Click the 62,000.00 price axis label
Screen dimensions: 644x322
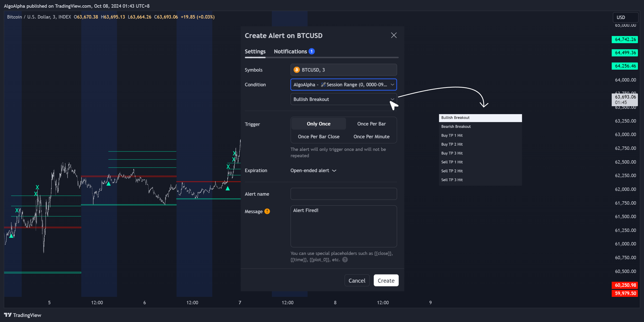[625, 189]
